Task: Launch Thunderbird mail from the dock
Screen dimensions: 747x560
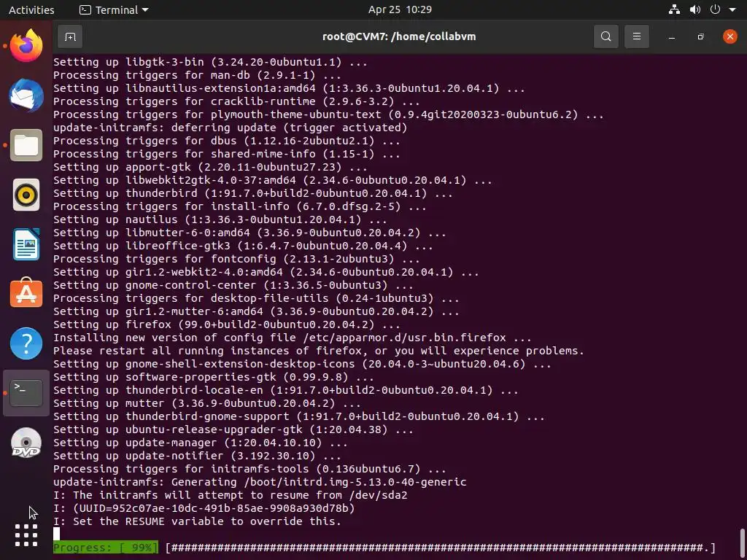Action: (x=26, y=96)
